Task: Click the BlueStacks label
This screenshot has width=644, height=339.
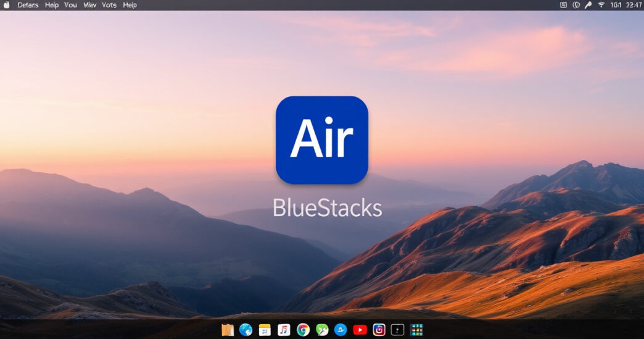Action: pyautogui.click(x=328, y=208)
